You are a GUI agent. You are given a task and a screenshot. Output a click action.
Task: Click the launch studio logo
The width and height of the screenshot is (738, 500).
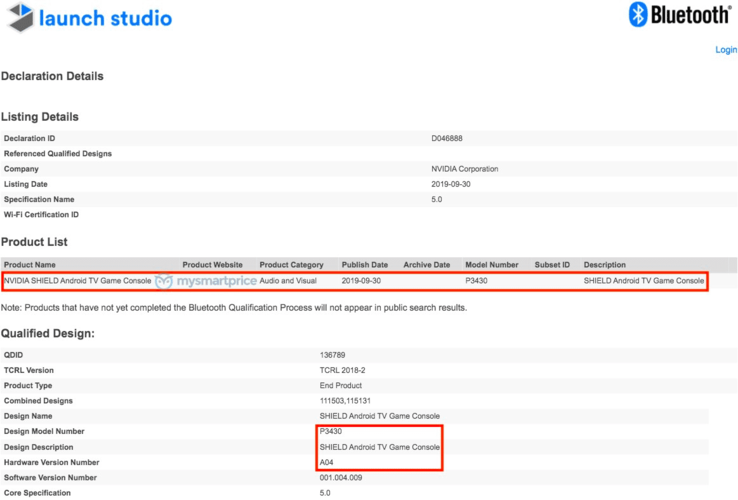[90, 17]
